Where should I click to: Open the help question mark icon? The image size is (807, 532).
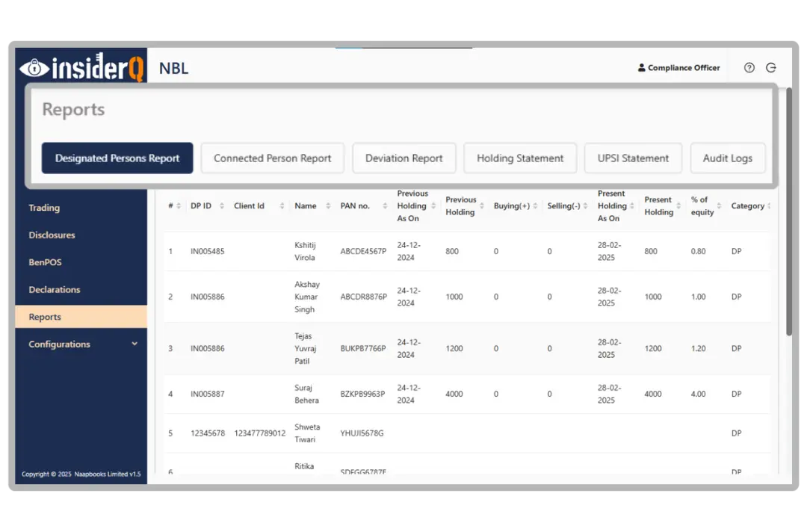tap(749, 67)
